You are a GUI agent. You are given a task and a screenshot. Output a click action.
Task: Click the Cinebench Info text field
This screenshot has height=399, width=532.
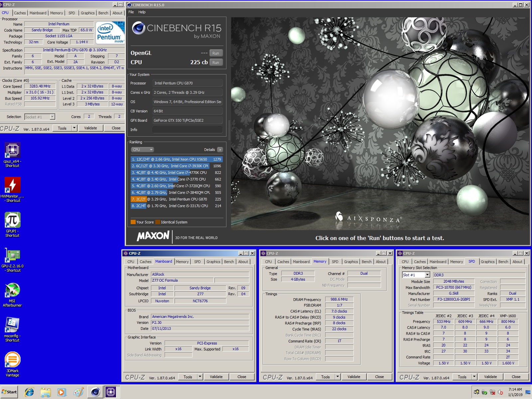(x=188, y=130)
